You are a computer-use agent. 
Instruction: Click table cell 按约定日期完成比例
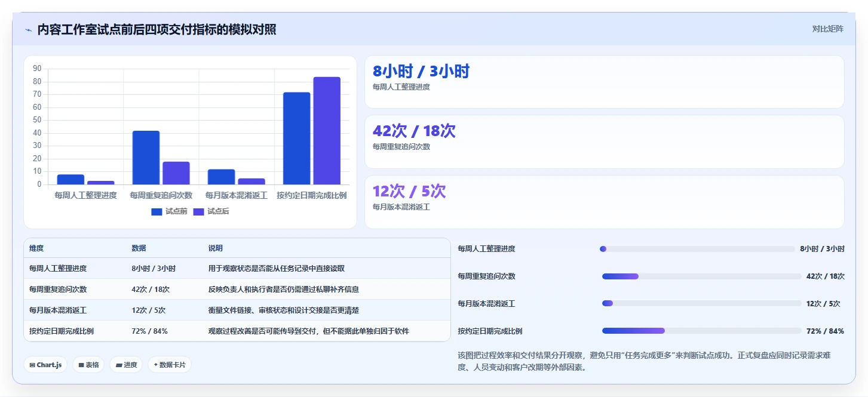62,331
